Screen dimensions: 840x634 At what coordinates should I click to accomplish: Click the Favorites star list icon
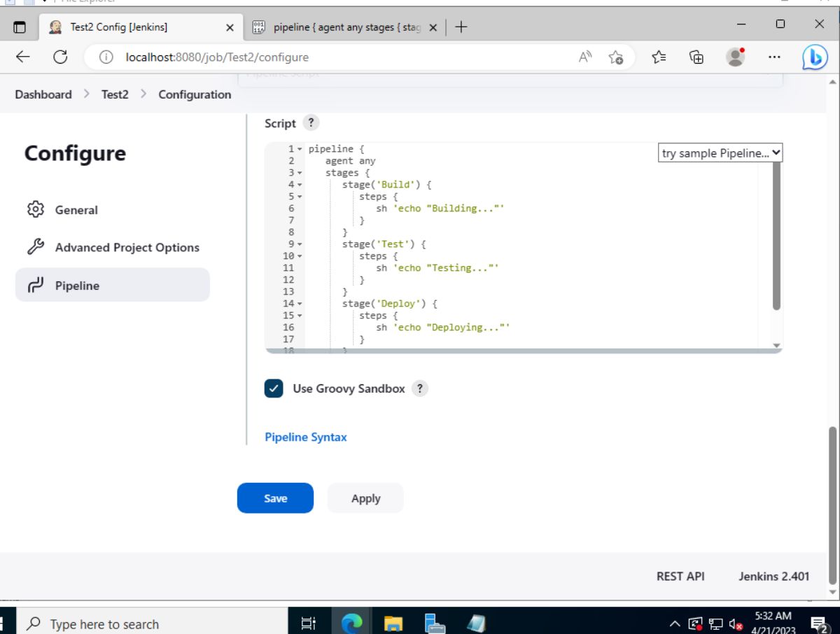[658, 57]
